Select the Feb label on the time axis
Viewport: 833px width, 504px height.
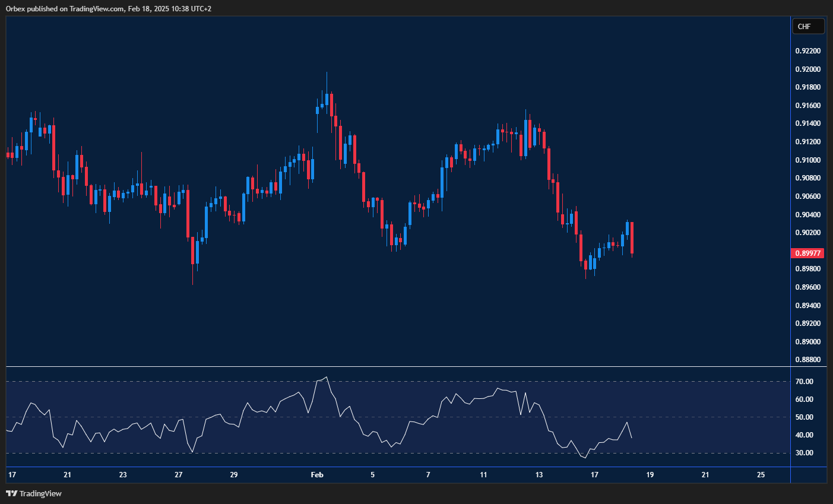pos(316,475)
